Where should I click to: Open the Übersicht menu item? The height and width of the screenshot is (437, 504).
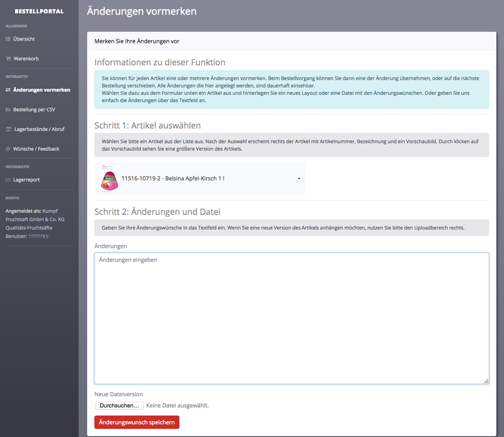point(24,39)
